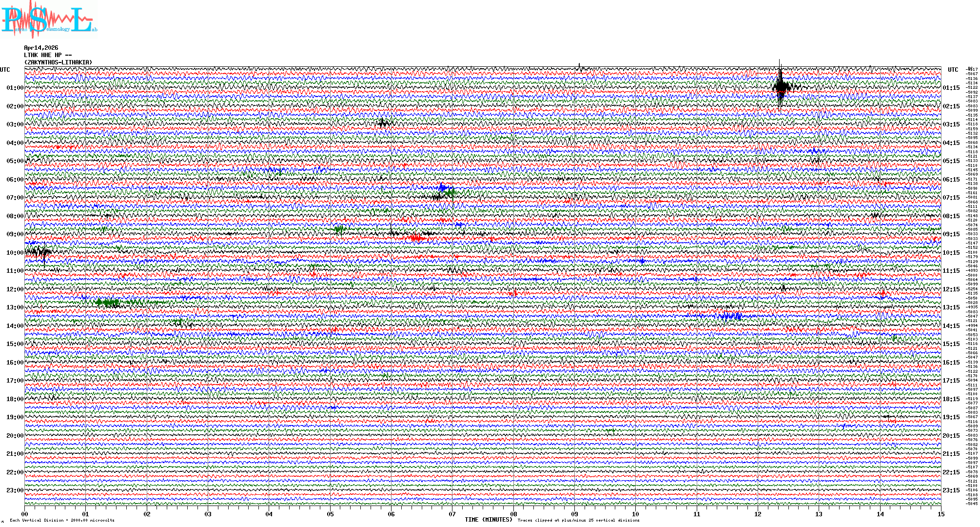Click the TIME (MINUTES) axis label

489,520
